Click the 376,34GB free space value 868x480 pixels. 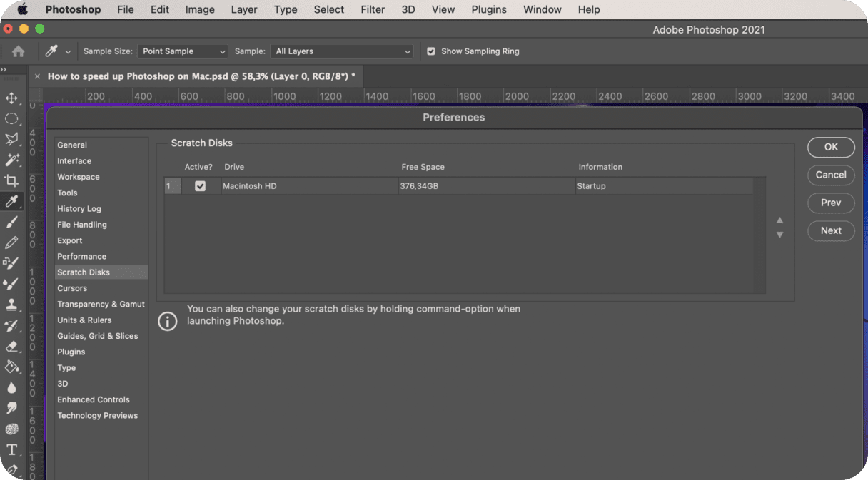click(419, 186)
